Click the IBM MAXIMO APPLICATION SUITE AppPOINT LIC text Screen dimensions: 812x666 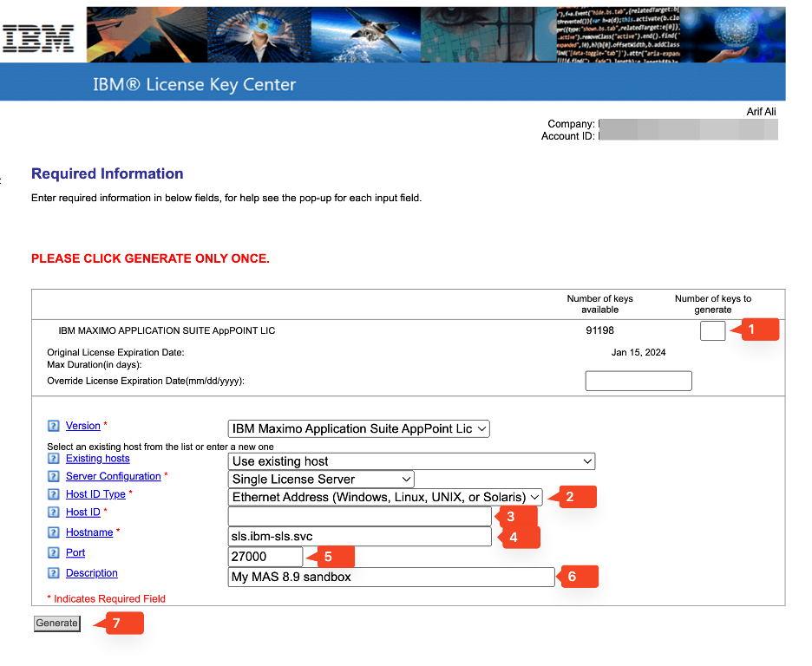[x=167, y=330]
